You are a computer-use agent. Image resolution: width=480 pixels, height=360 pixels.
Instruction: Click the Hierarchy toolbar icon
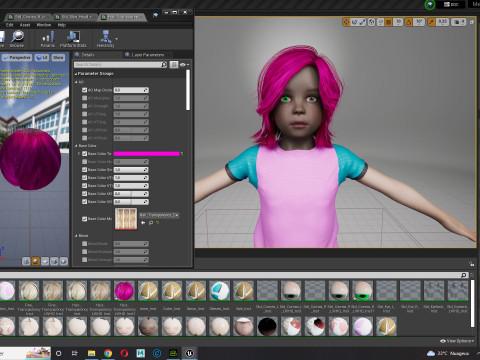click(x=105, y=39)
